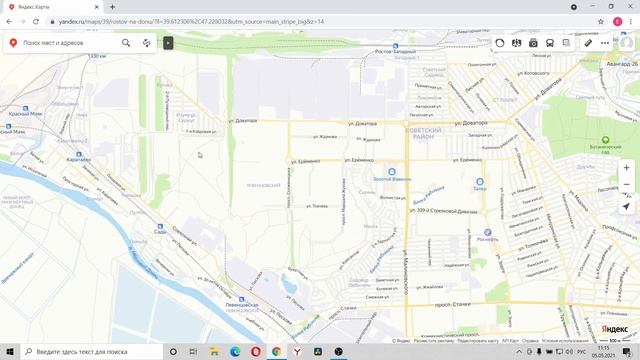Click the Chrome address bar URL

(191, 22)
